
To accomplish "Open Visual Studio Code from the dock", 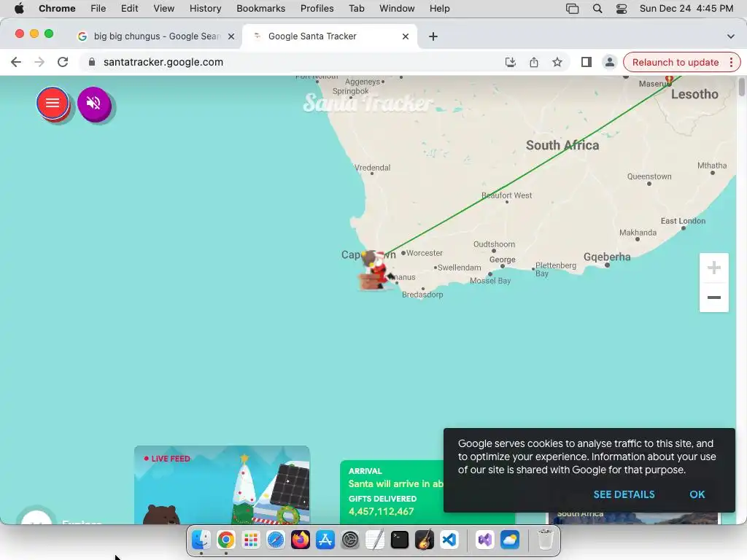I will click(449, 540).
